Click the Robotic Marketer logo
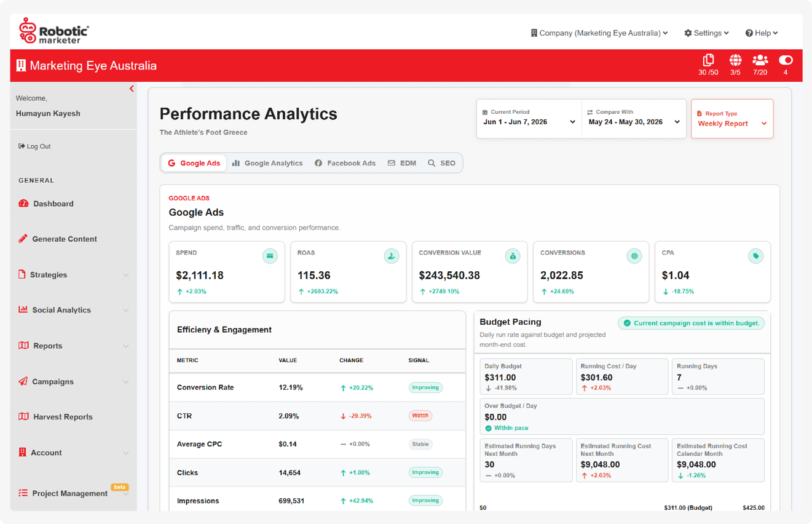This screenshot has width=812, height=524. click(x=54, y=31)
